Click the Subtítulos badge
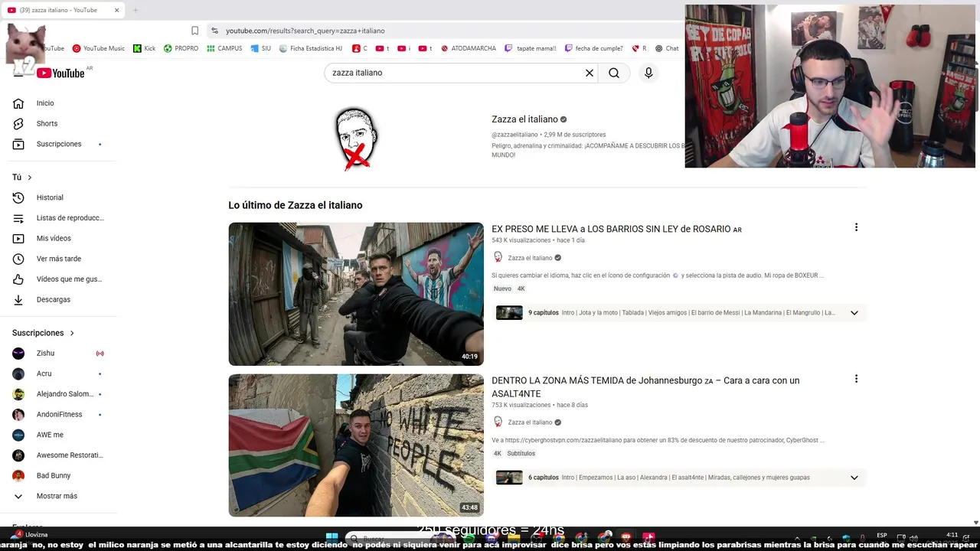This screenshot has height=551, width=980. click(521, 454)
